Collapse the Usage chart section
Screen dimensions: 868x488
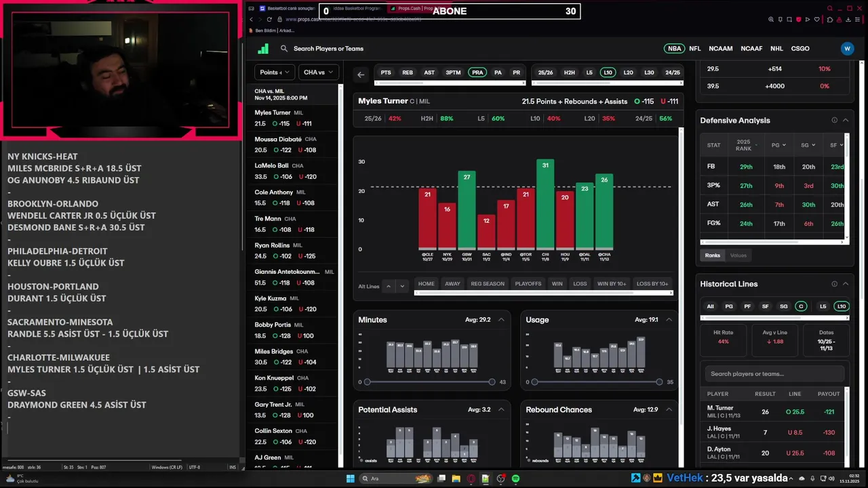click(669, 320)
